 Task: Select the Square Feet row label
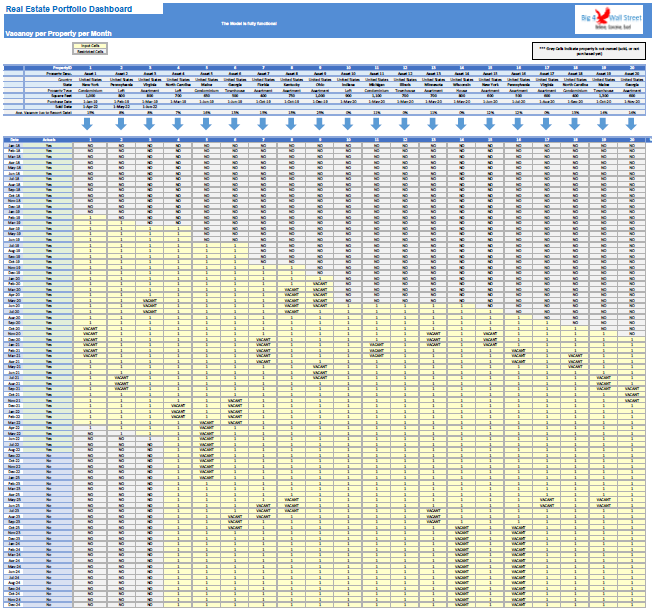coord(61,96)
